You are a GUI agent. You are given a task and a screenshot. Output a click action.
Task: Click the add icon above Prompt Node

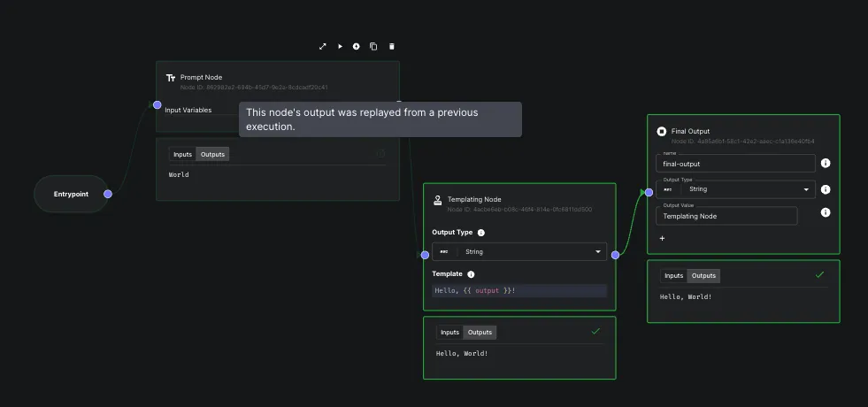pos(356,47)
